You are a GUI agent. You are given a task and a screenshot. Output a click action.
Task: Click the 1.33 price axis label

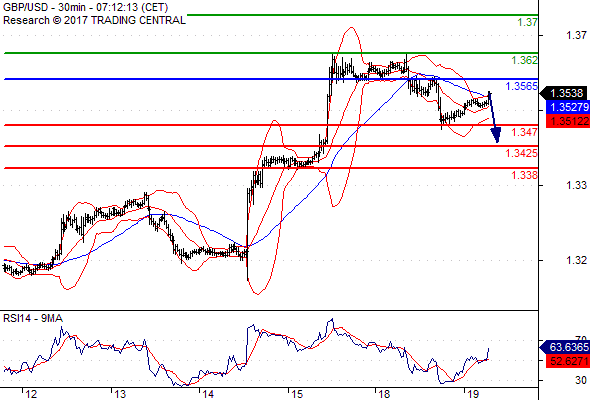coord(576,185)
